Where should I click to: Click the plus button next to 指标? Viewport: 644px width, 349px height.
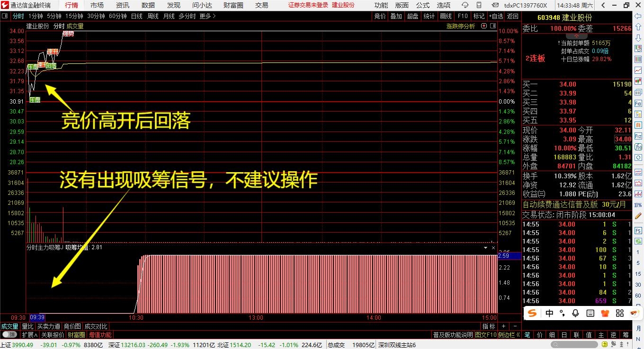click(x=503, y=326)
